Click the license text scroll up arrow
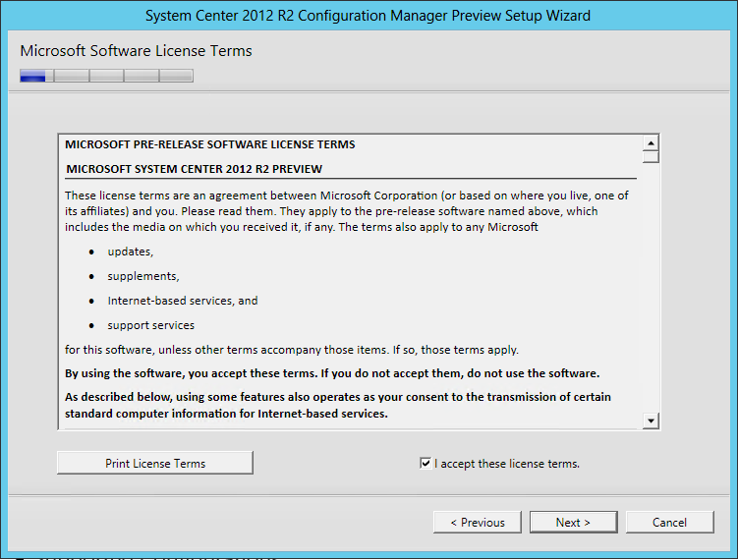The height and width of the screenshot is (560, 738). [651, 143]
